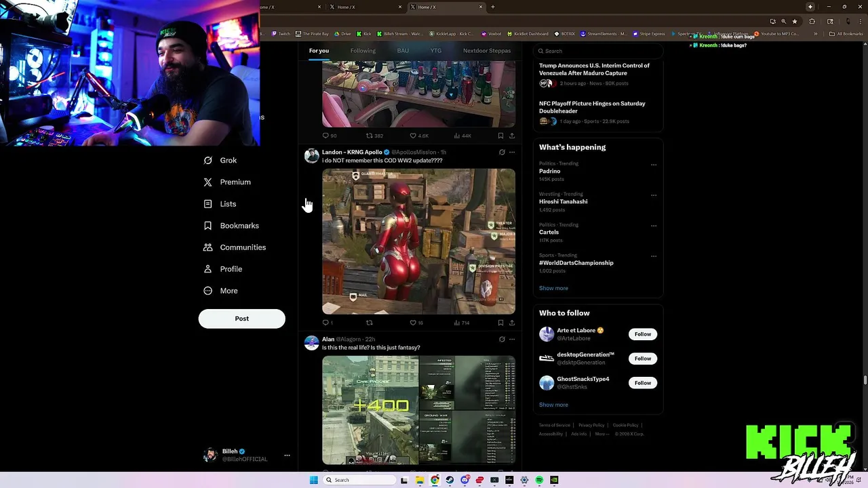Image resolution: width=868 pixels, height=488 pixels.
Task: Open Premium in the X sidebar
Action: point(227,182)
